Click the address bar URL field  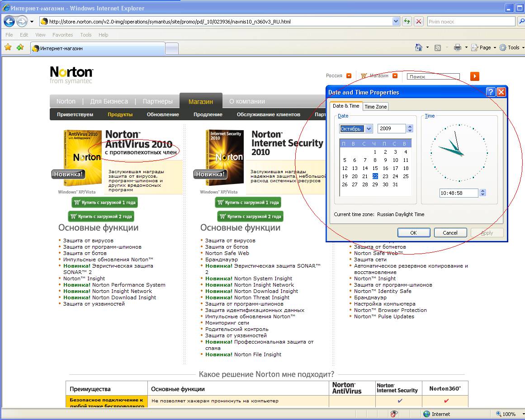(215, 22)
